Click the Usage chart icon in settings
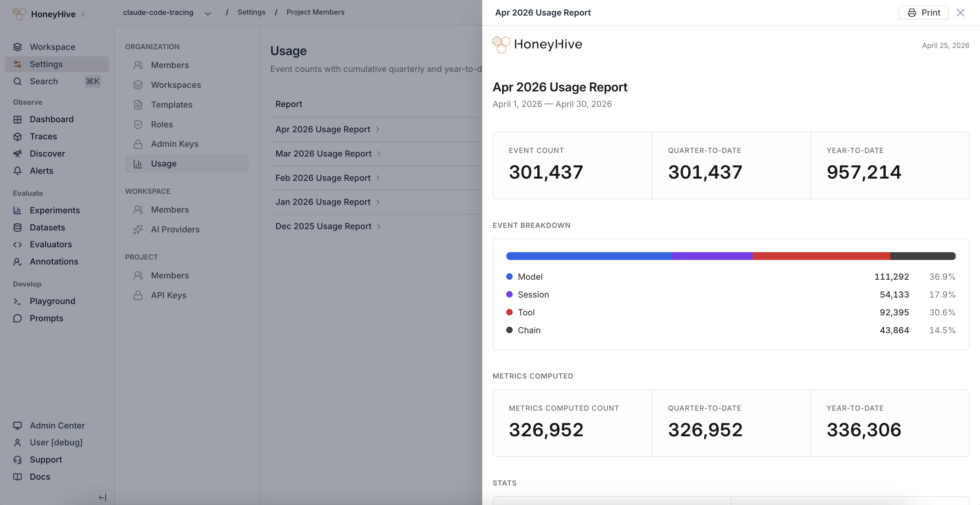The width and height of the screenshot is (980, 505). point(138,164)
